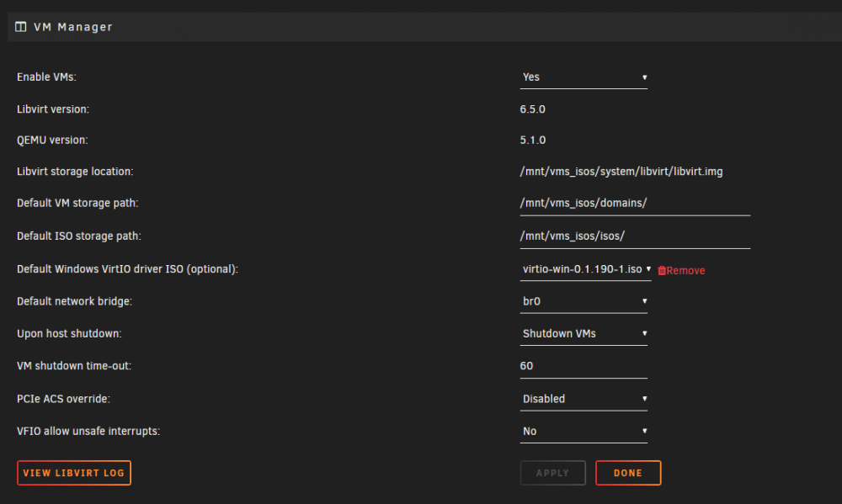842x504 pixels.
Task: Click the Default network bridge label
Action: click(x=75, y=302)
